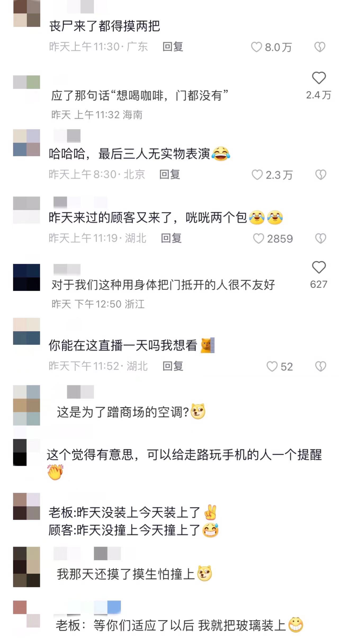
Task: Tap the comment text 老板:昨天没装上今天装上了
Action: click(124, 512)
